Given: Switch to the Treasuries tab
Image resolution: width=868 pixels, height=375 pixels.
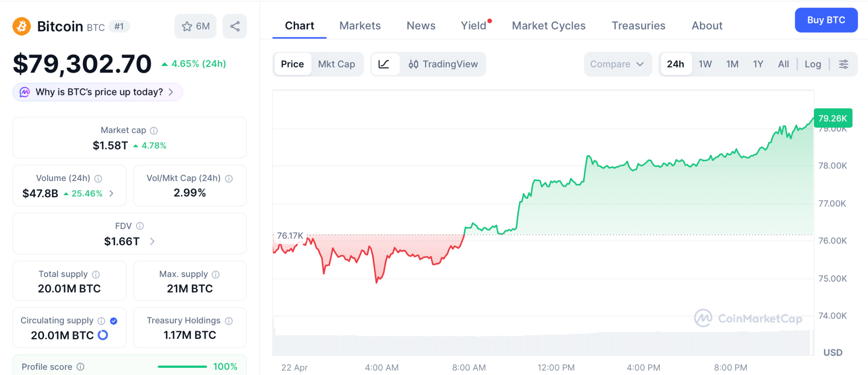Looking at the screenshot, I should click(x=638, y=26).
